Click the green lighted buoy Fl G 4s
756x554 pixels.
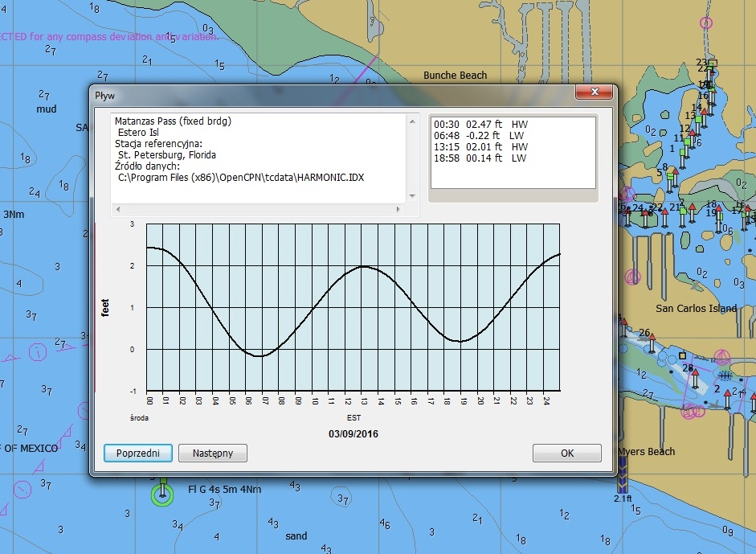coord(163,493)
